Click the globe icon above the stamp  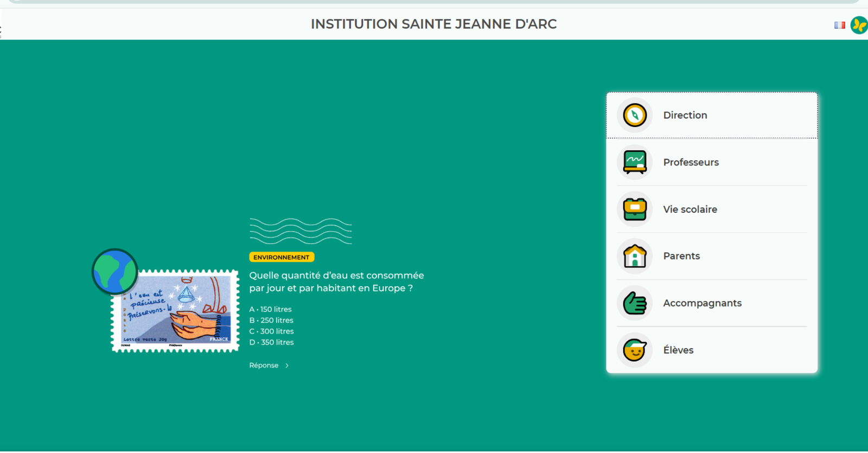[114, 271]
